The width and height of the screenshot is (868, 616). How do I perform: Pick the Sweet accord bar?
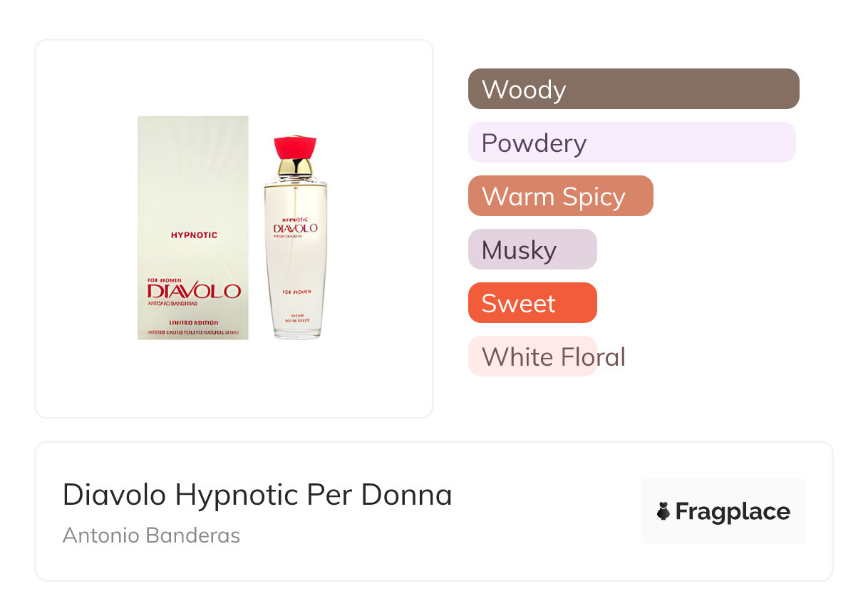coord(532,303)
